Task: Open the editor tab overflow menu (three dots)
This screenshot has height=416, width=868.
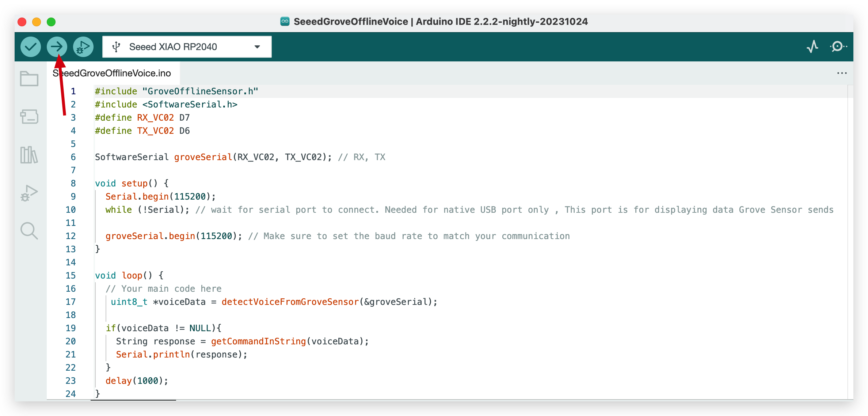Action: pyautogui.click(x=842, y=73)
